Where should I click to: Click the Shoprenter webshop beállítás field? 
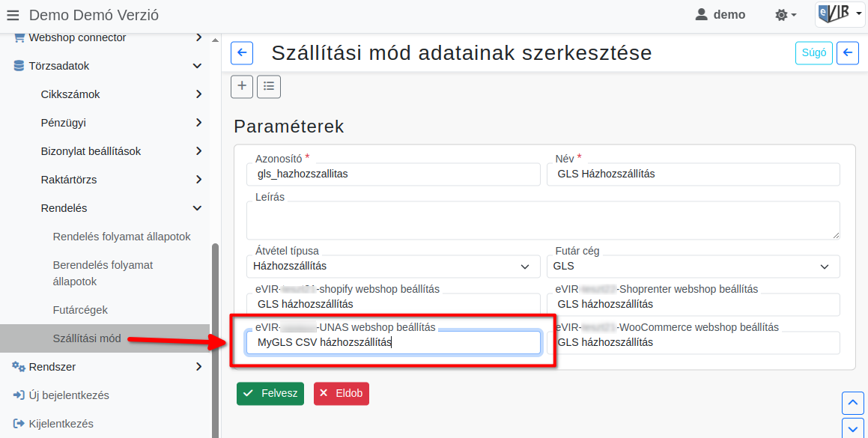[693, 304]
